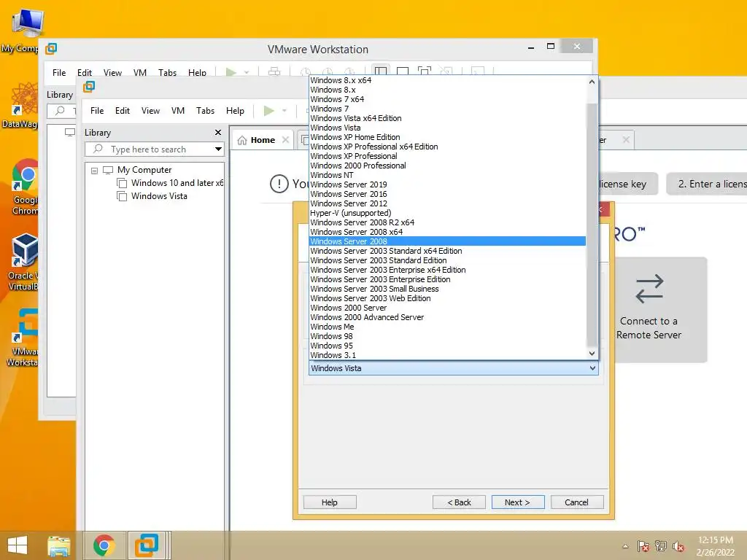Click the full screen icon in the back window toolbar

[424, 72]
